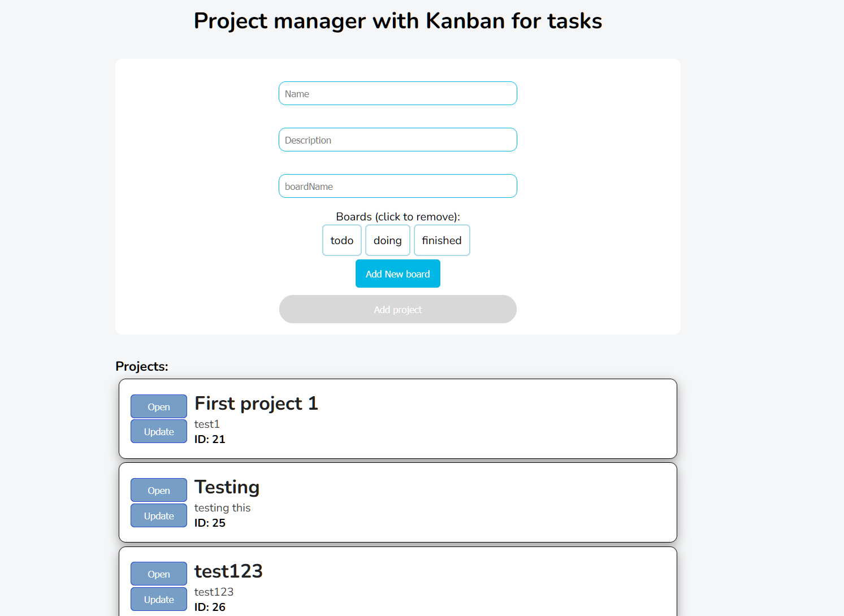
Task: Update the Testing project
Action: 159,516
